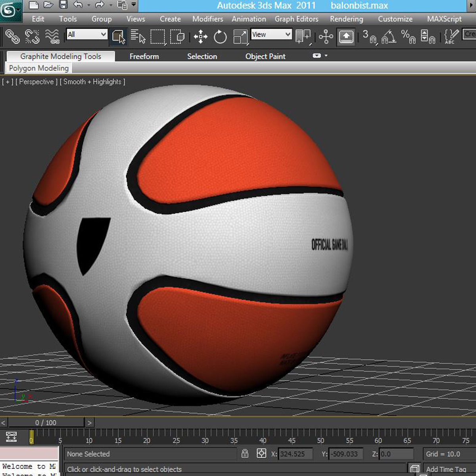Image resolution: width=476 pixels, height=476 pixels.
Task: Click the Project Folder icon in title bar
Action: (x=123, y=5)
